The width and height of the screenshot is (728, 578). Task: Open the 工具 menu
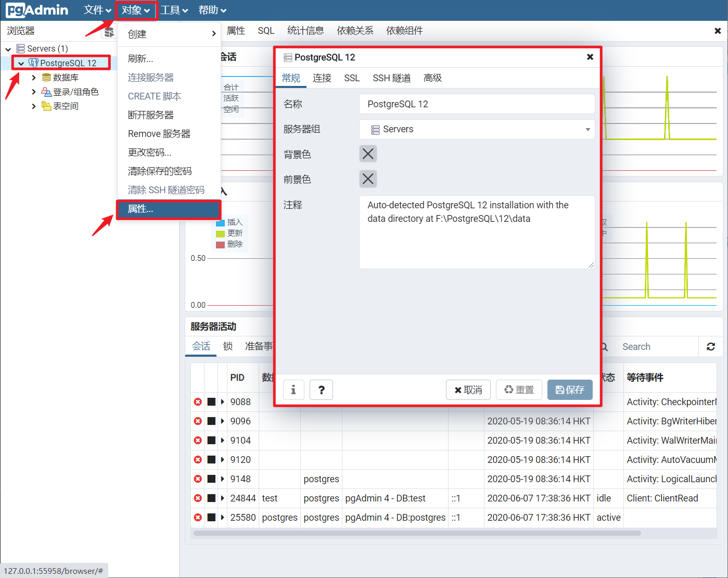(x=174, y=10)
